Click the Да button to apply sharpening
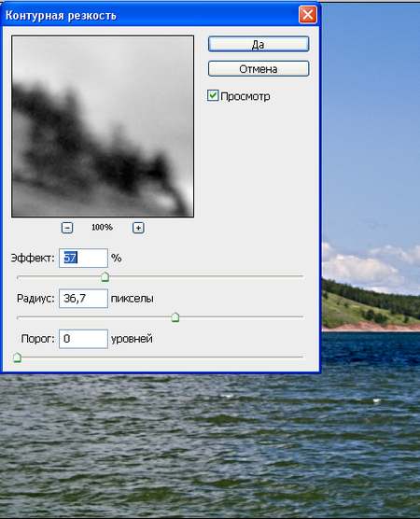 (x=259, y=44)
